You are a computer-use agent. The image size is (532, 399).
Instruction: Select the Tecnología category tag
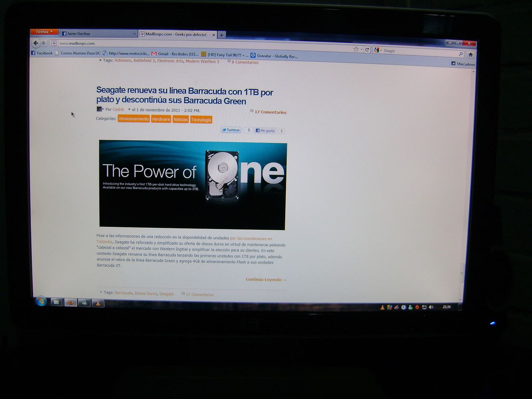[201, 120]
